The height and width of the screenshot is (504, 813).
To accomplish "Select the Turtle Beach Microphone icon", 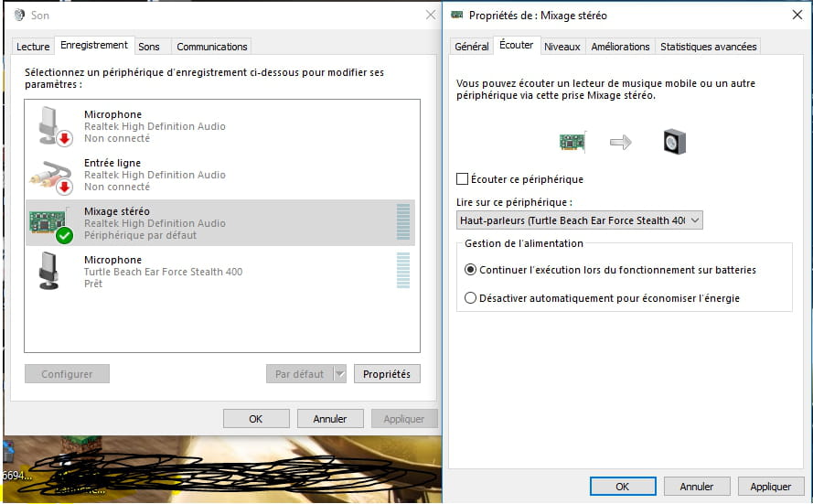I will (x=48, y=271).
